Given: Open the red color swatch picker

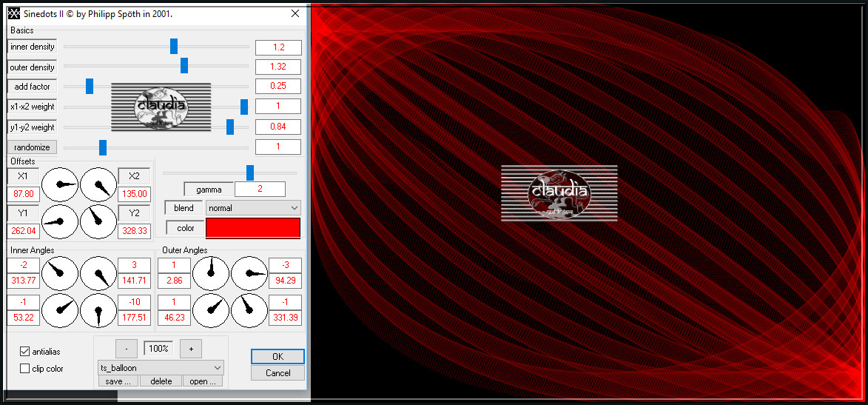Looking at the screenshot, I should (x=253, y=228).
